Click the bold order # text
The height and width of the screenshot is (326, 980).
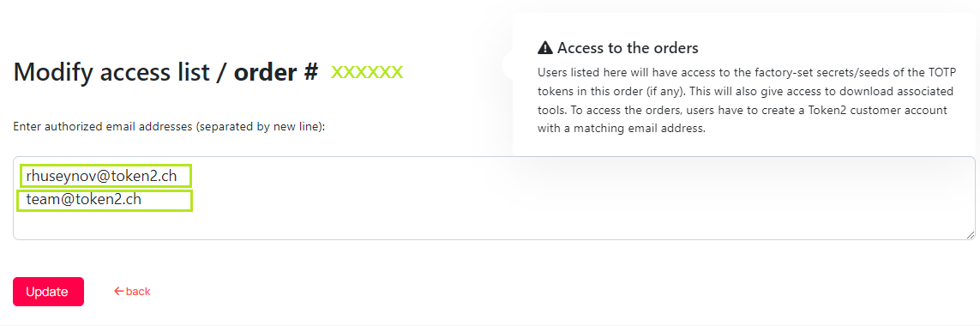(276, 73)
